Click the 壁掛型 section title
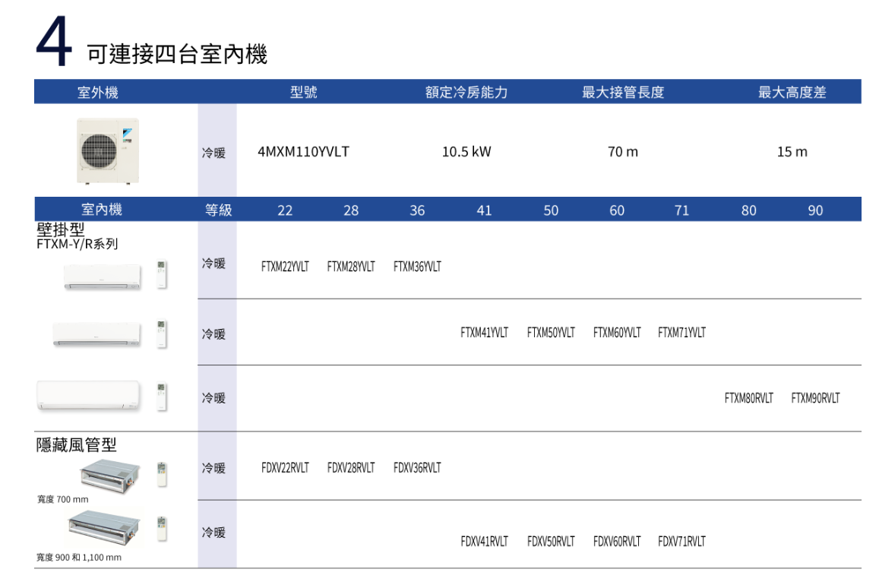Screen dimensions: 879x588 tap(61, 229)
